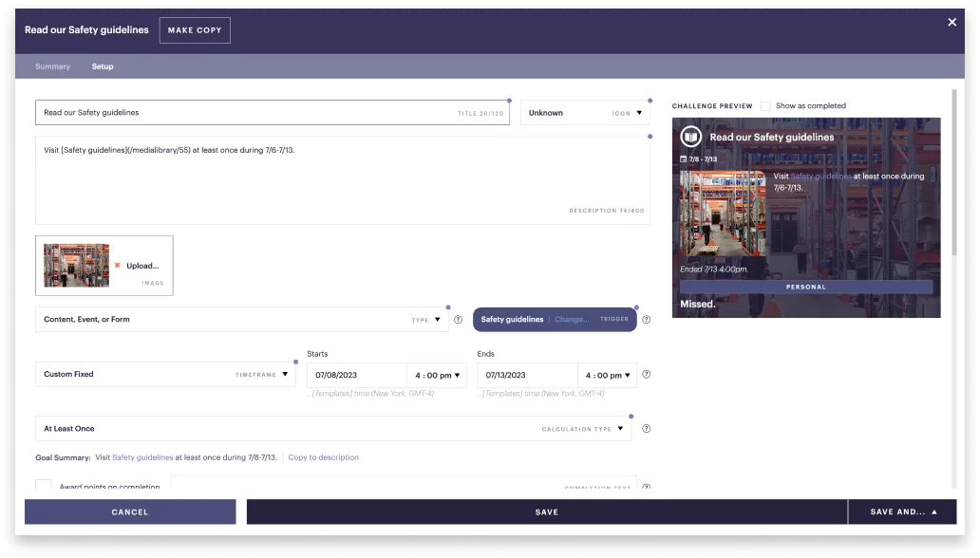Open the Icon dropdown showing Unknown
Viewport: 980px width, 558px height.
tap(585, 113)
